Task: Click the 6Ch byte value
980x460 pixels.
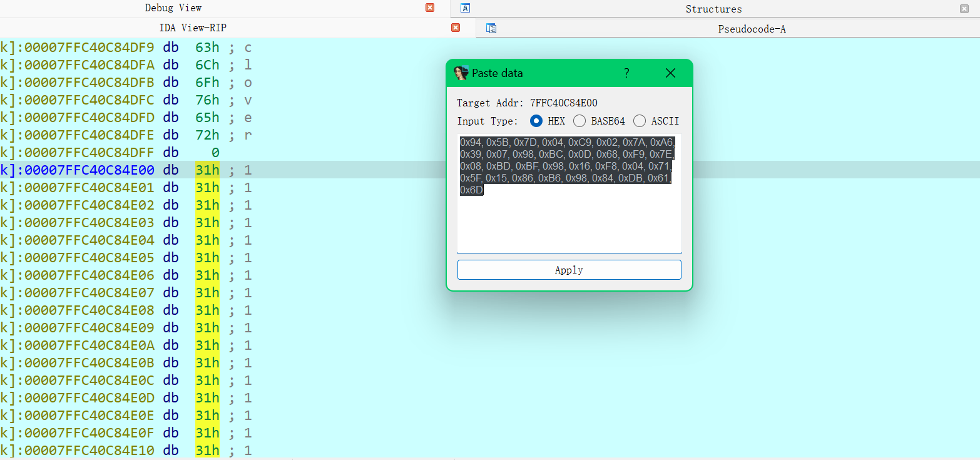Action: [207, 64]
